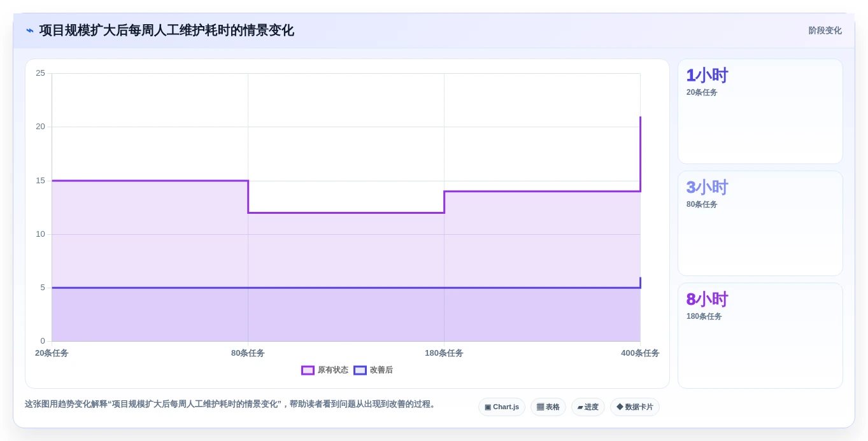The width and height of the screenshot is (868, 441).
Task: Select the 表格 tag chip
Action: tap(548, 407)
